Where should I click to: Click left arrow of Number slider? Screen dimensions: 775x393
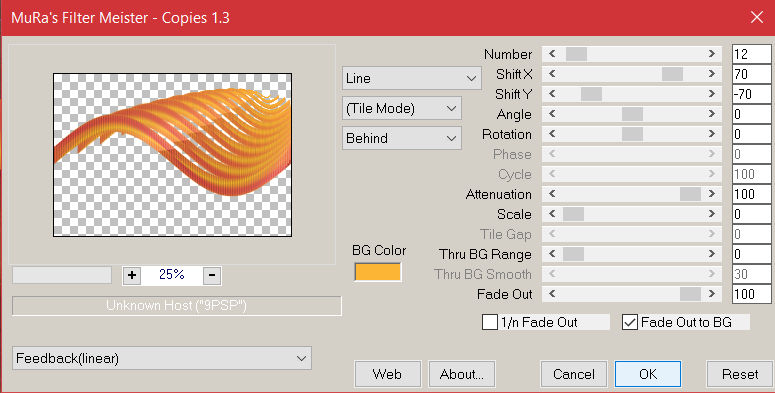tap(552, 54)
